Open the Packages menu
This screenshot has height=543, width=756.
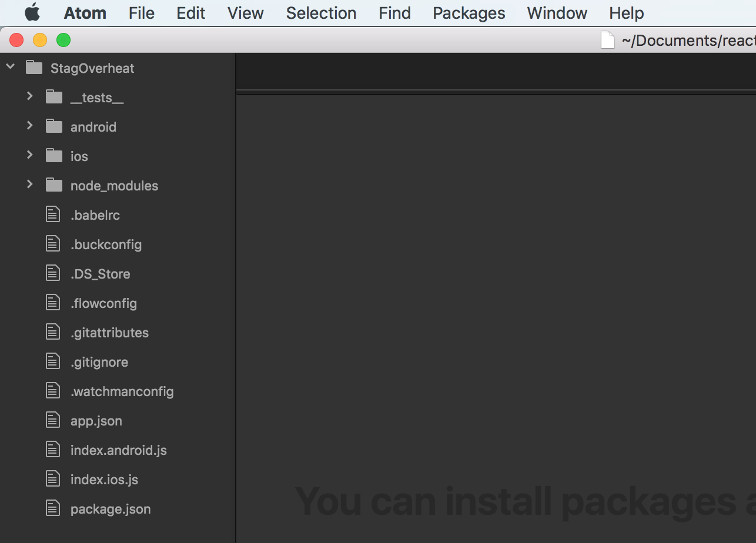tap(469, 13)
